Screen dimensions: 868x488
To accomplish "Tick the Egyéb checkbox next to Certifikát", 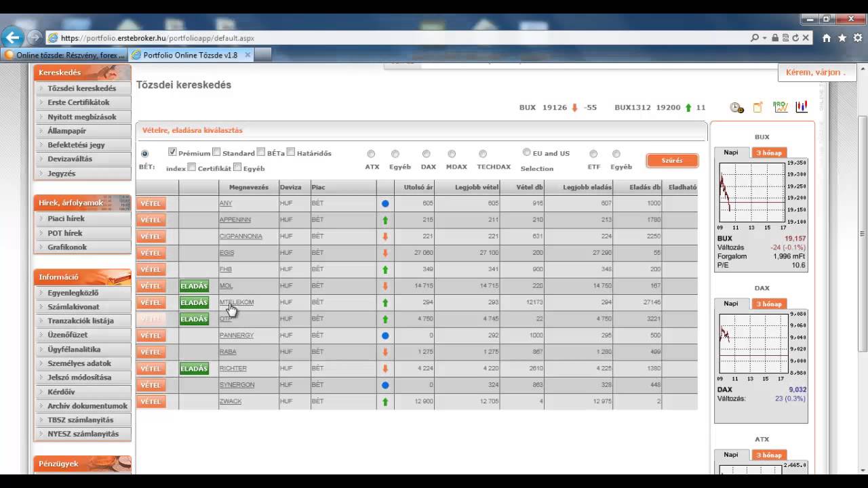I will click(x=237, y=167).
